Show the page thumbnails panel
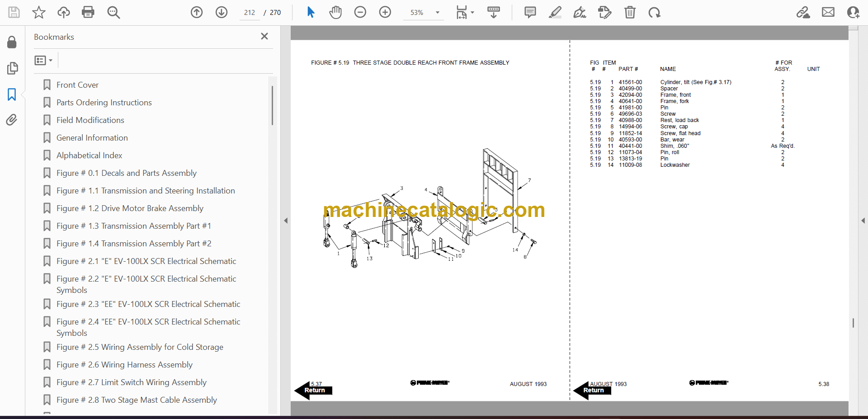Image resolution: width=868 pixels, height=419 pixels. (x=12, y=68)
